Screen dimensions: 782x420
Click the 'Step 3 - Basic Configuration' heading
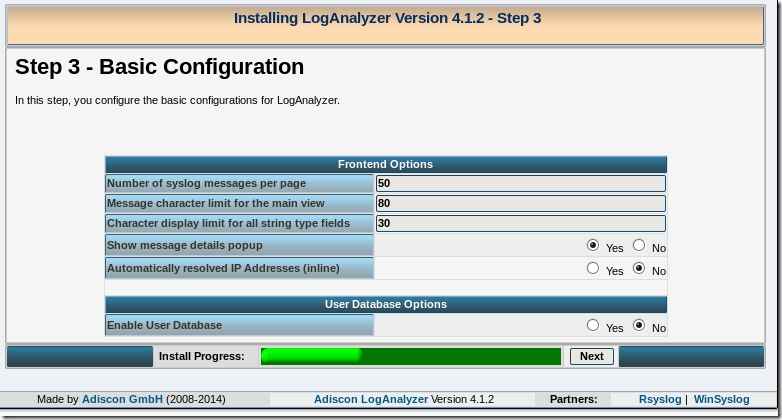click(160, 67)
